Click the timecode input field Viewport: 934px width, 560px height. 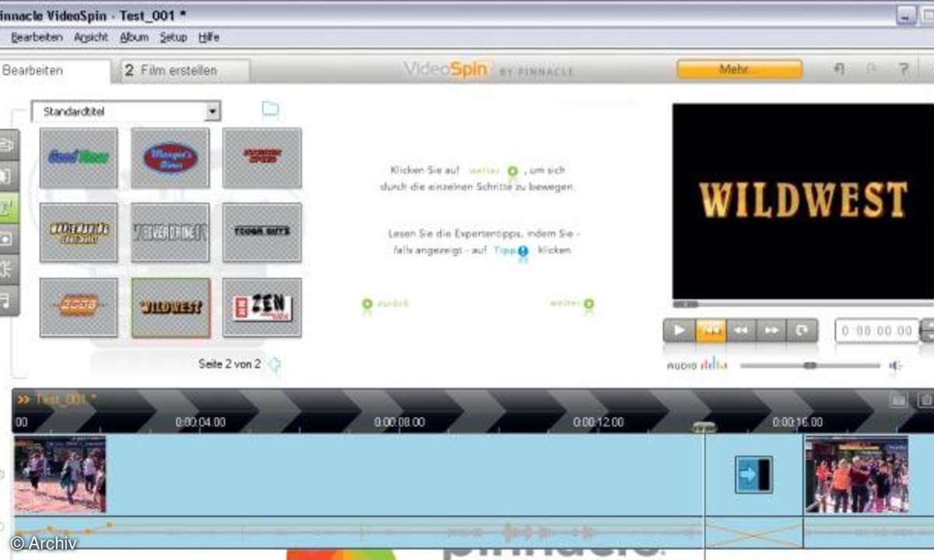pos(877,330)
